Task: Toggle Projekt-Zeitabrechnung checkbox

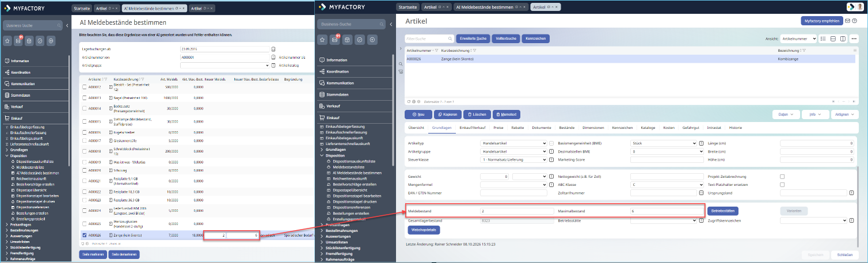Action: 782,176
